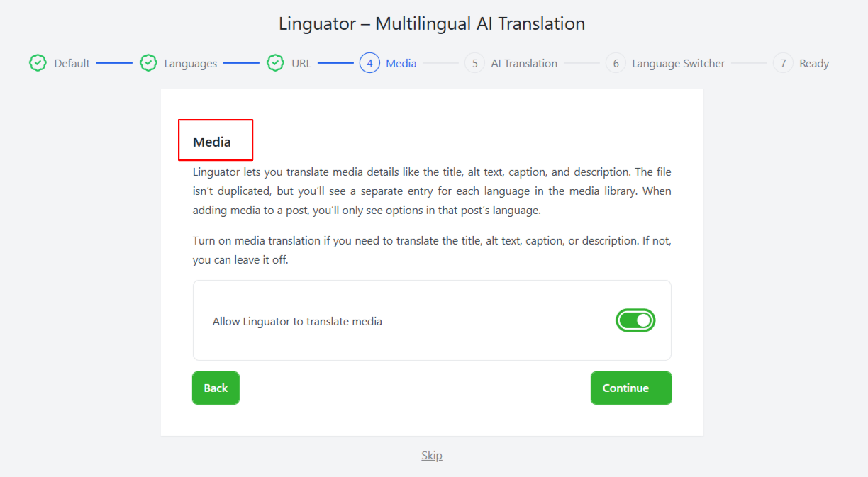This screenshot has width=868, height=477.
Task: Select the URL step label
Action: click(x=301, y=64)
